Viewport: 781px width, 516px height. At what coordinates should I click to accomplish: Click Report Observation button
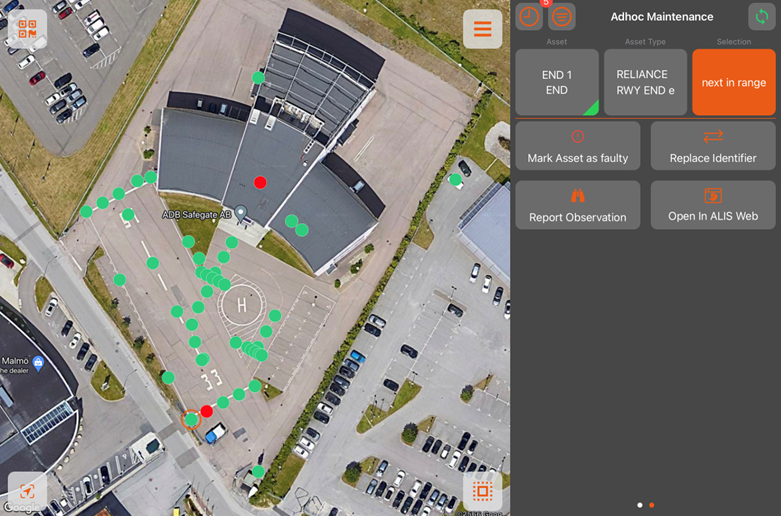pyautogui.click(x=578, y=205)
